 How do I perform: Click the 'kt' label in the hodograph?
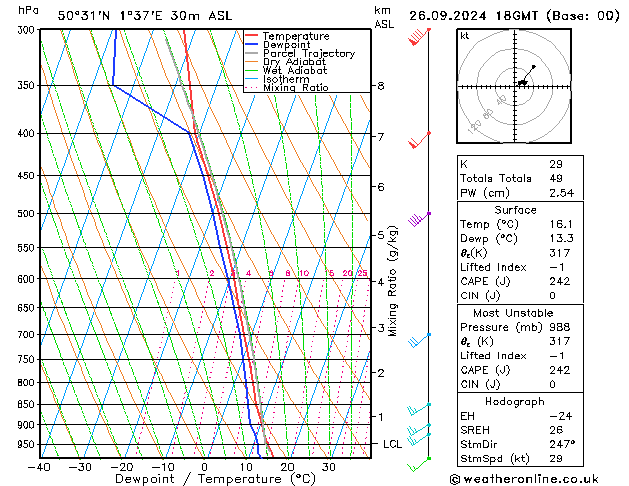(465, 36)
